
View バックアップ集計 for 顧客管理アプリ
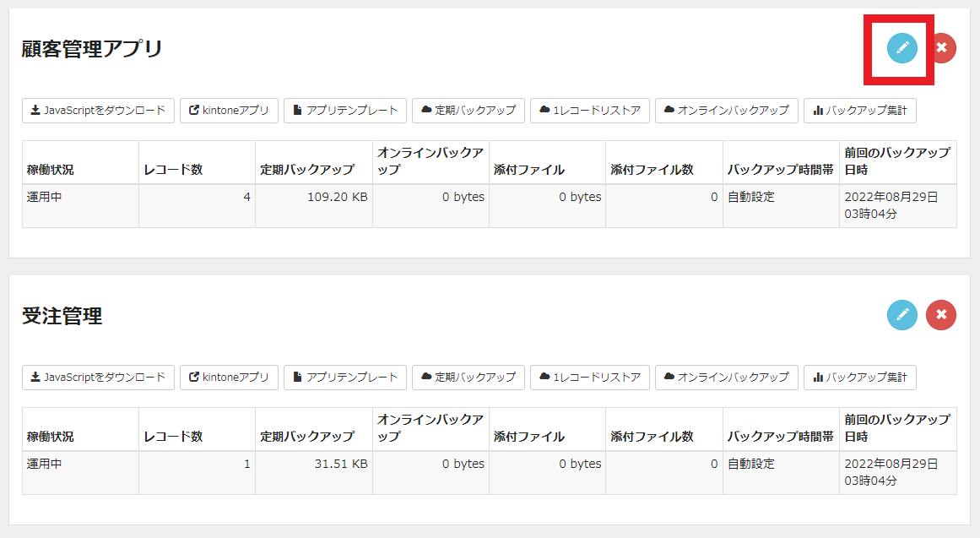[x=860, y=111]
